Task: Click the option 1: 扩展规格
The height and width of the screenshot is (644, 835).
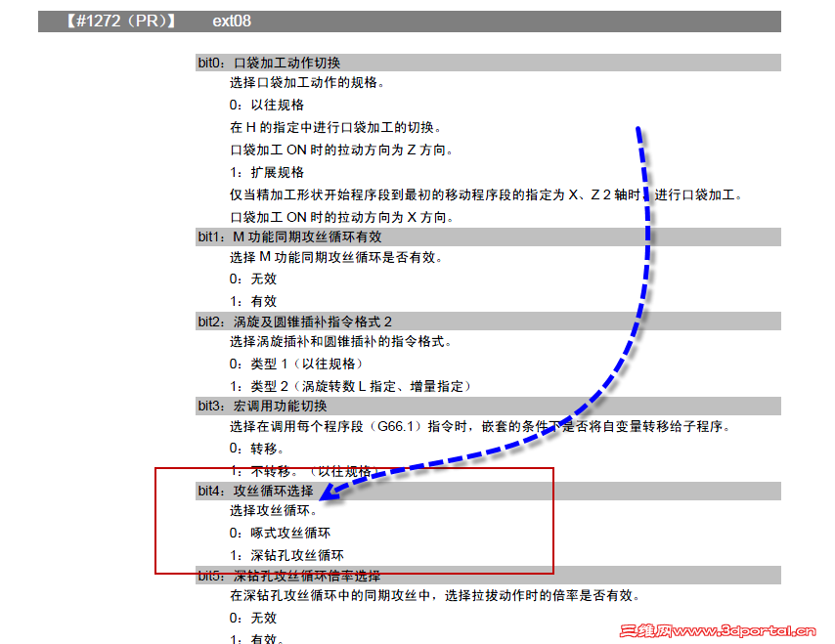Action: 267,172
